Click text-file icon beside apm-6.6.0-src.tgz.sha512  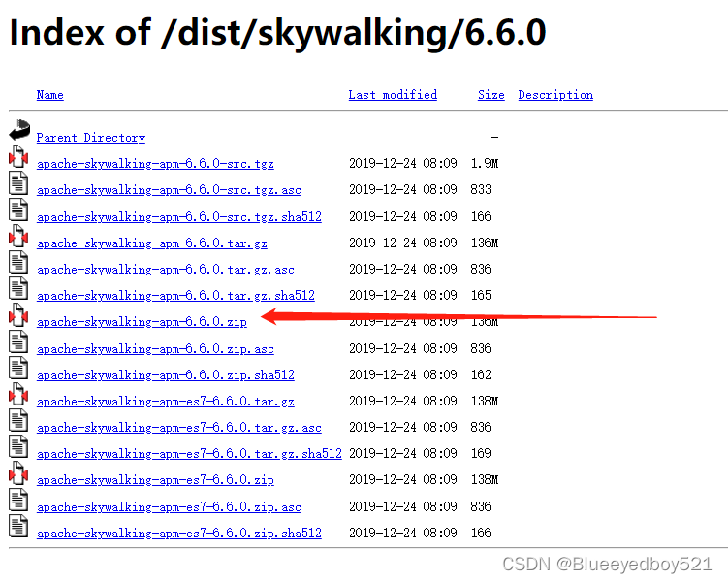point(18,210)
